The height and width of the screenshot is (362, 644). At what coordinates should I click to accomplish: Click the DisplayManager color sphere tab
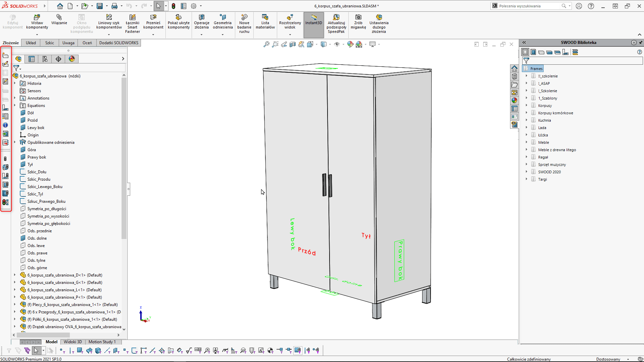(x=72, y=59)
